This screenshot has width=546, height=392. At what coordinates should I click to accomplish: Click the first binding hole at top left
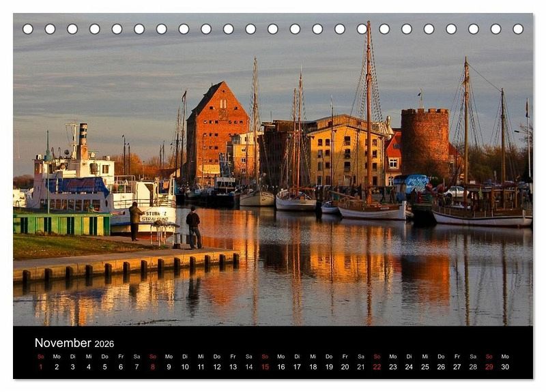tap(28, 29)
